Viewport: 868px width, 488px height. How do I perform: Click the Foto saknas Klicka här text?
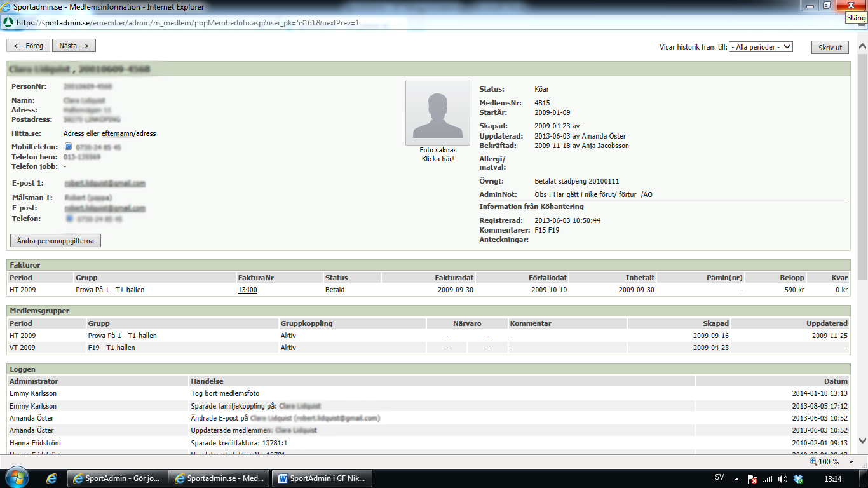[438, 154]
